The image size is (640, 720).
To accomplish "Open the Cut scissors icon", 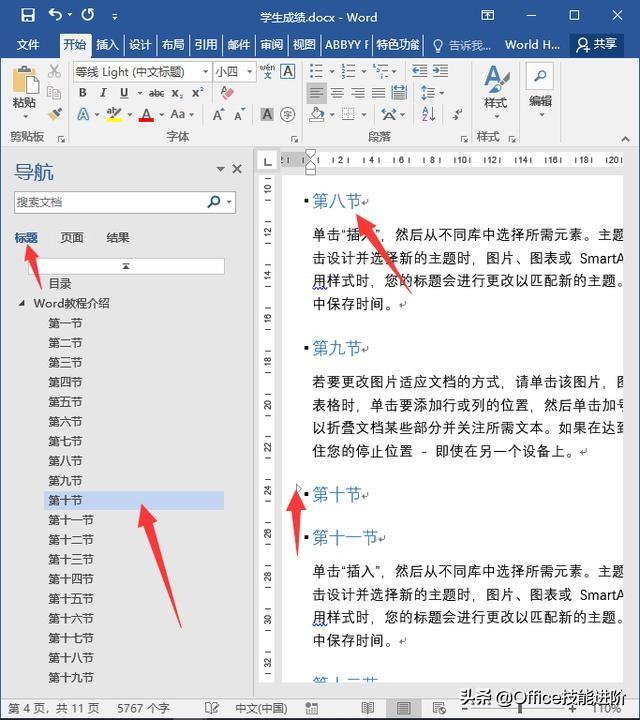I will click(x=54, y=71).
